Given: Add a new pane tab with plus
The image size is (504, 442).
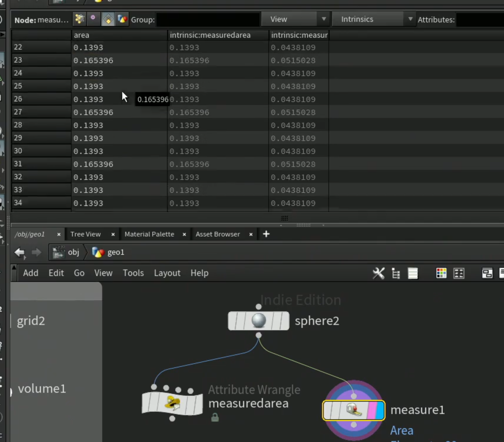Looking at the screenshot, I should (x=266, y=234).
